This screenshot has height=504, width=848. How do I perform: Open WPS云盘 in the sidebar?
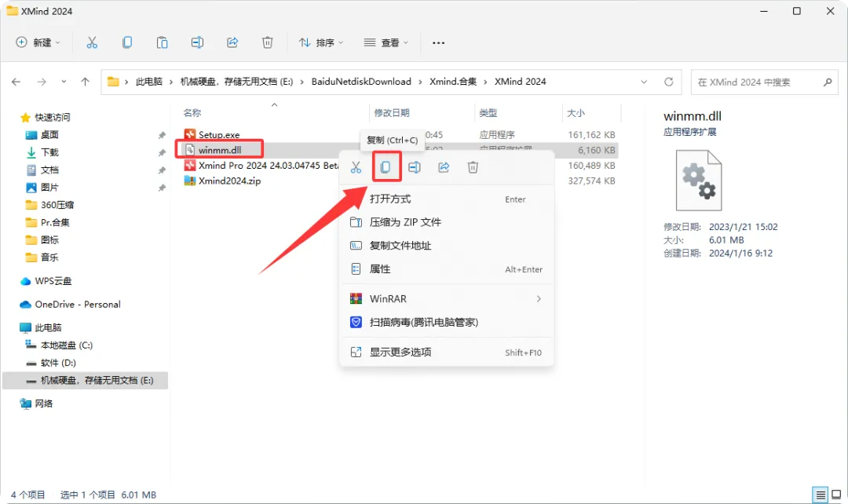point(53,281)
